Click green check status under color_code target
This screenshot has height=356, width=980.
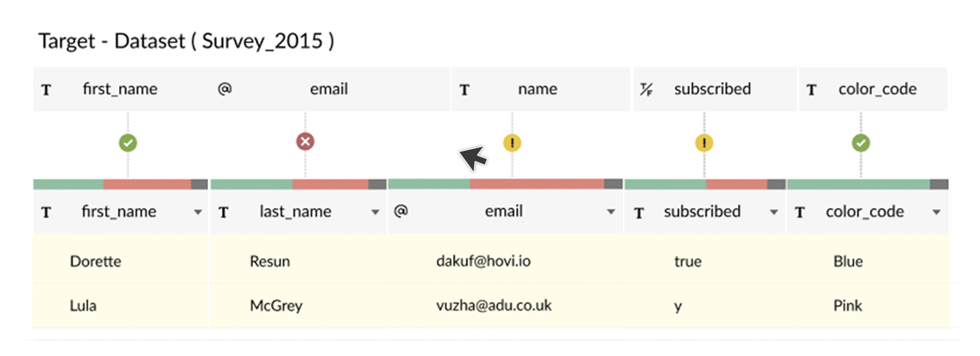pos(861,144)
